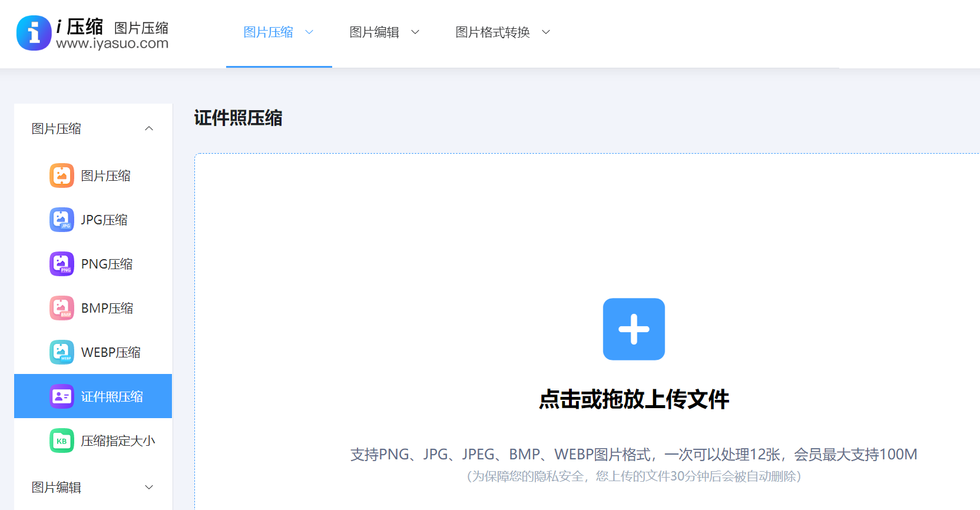This screenshot has width=980, height=510.
Task: Choose the PNG压缩 tool icon
Action: click(x=62, y=264)
